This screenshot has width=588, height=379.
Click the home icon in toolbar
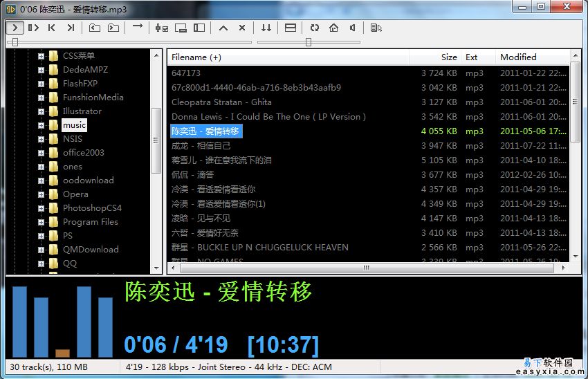click(x=334, y=28)
